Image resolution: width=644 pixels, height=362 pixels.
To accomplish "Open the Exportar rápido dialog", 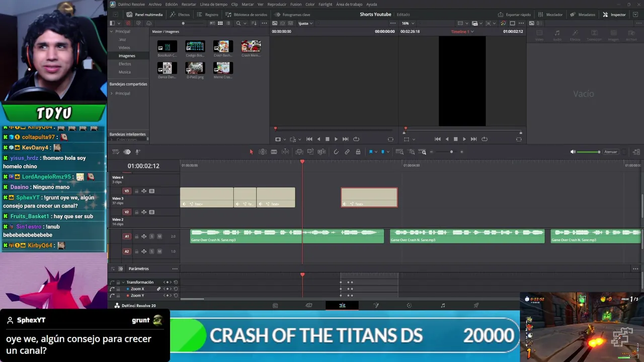I will point(514,15).
